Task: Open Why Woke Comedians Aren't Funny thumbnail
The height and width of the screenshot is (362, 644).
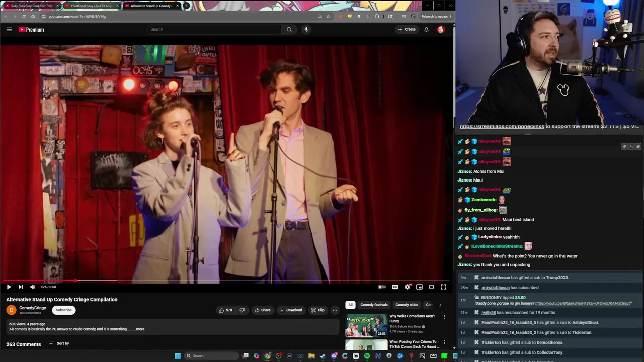Action: click(x=366, y=325)
